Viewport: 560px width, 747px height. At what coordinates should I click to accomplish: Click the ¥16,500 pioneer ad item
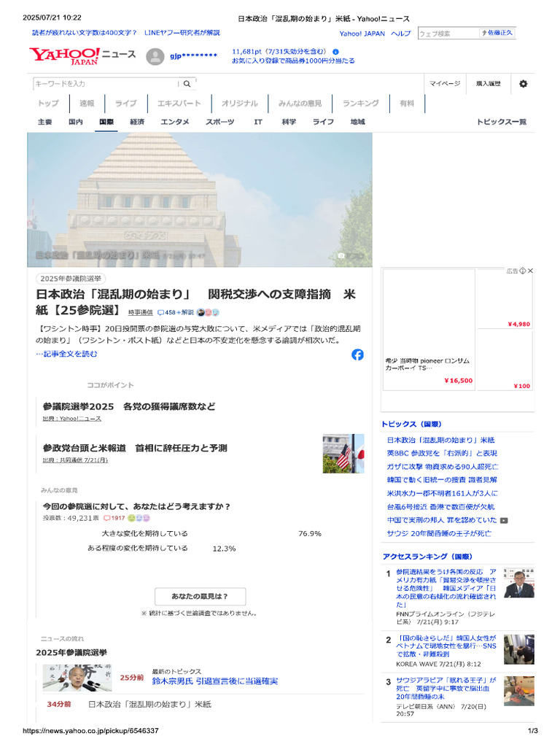pyautogui.click(x=429, y=330)
